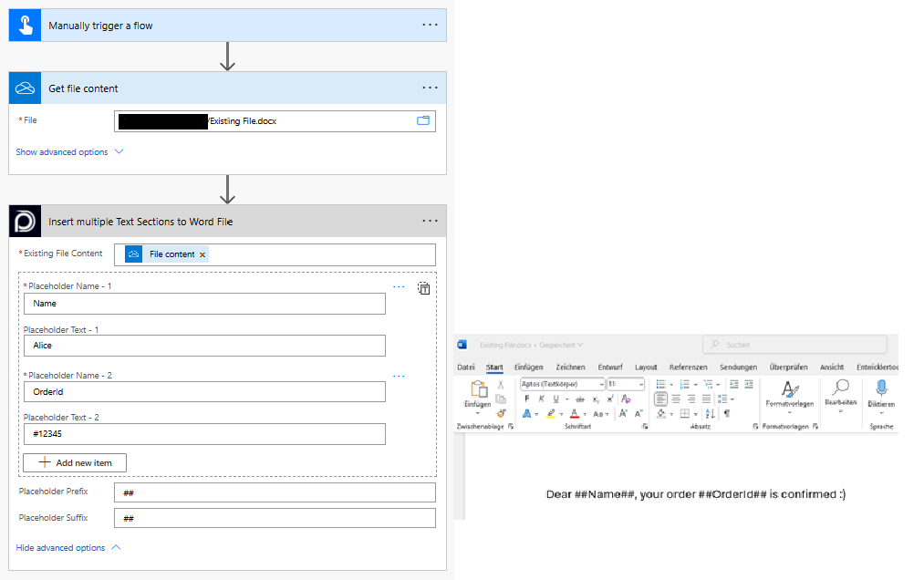Toggle left text alignment in Absatz group
The height and width of the screenshot is (580, 924).
coord(661,399)
